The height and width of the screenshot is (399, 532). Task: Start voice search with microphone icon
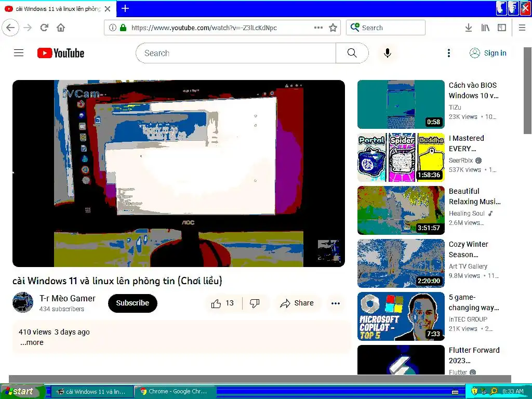click(388, 53)
